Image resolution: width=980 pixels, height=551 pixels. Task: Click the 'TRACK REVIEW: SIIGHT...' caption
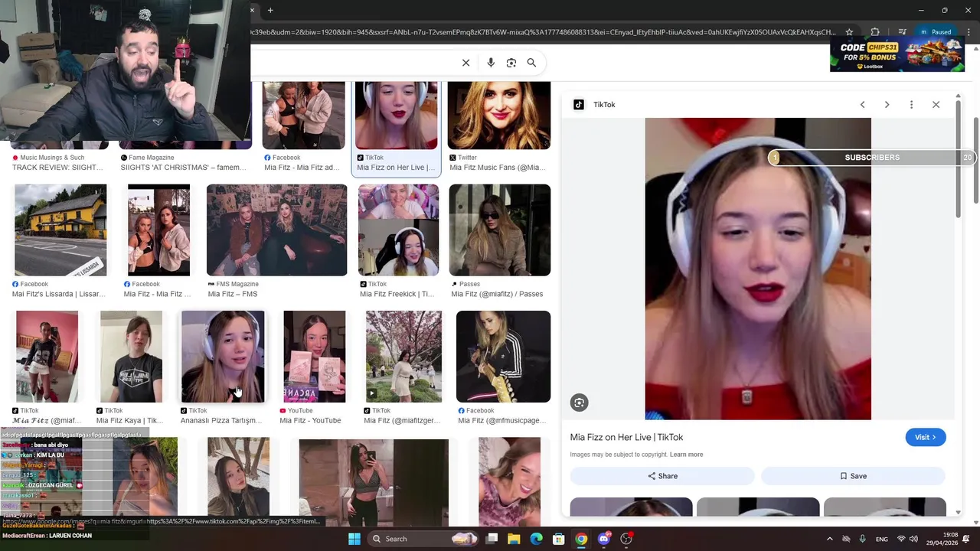pos(57,168)
